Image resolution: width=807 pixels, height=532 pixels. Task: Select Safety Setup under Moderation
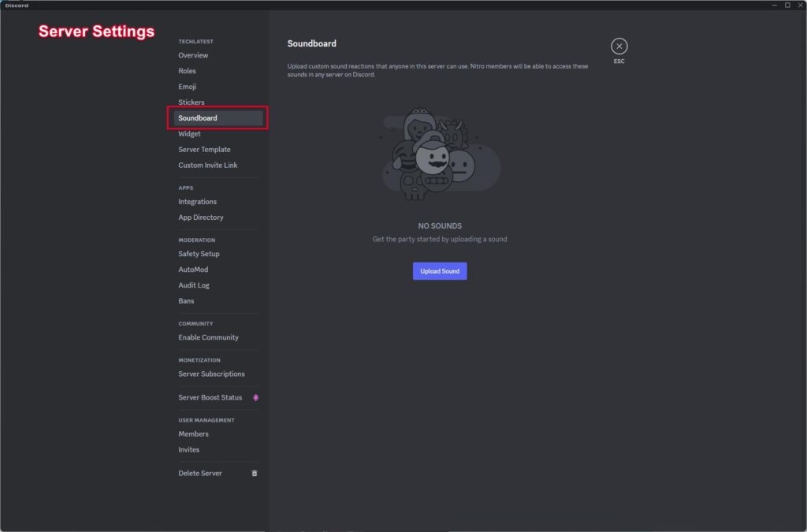(x=199, y=254)
